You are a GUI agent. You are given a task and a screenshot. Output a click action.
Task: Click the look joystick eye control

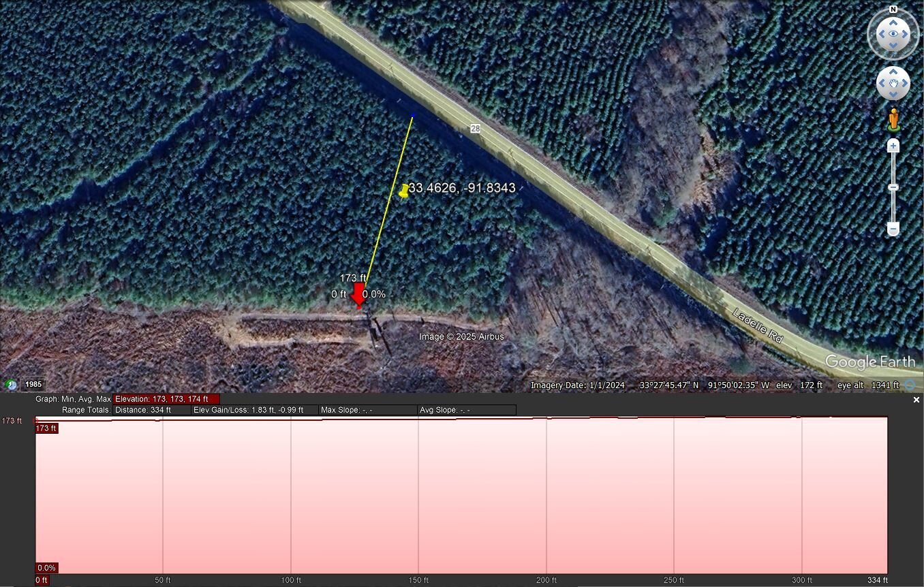pyautogui.click(x=893, y=34)
